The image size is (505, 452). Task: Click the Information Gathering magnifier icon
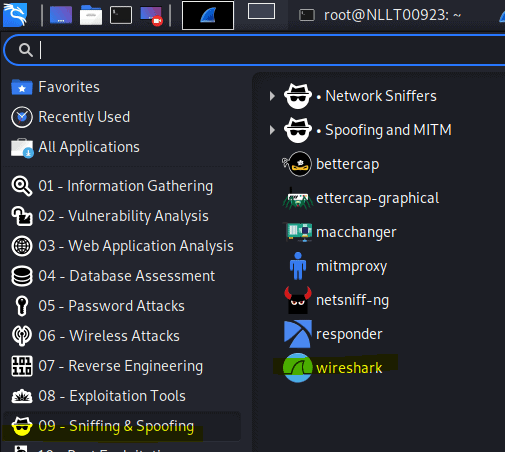(22, 186)
